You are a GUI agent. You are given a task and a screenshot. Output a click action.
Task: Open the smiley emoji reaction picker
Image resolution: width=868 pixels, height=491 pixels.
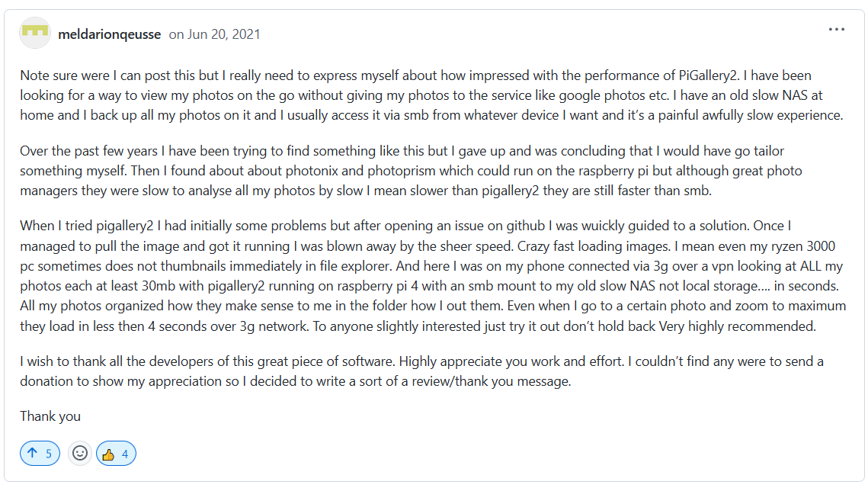[x=79, y=454]
